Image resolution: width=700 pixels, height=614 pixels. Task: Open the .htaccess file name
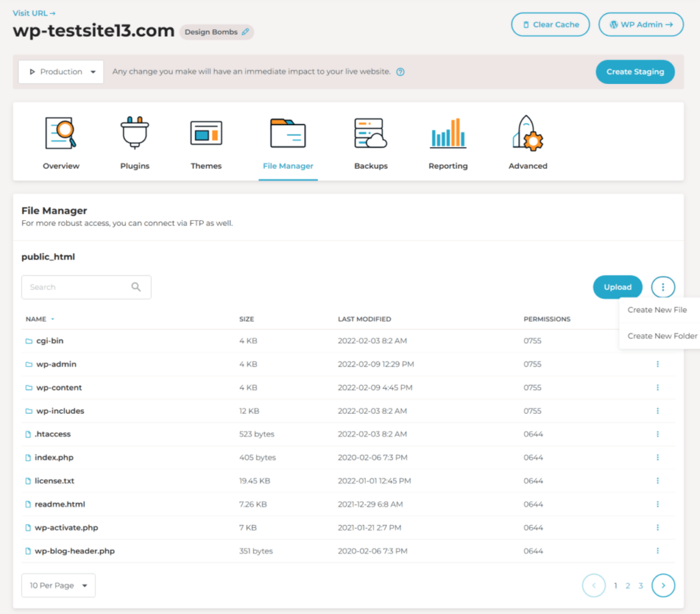pyautogui.click(x=53, y=434)
